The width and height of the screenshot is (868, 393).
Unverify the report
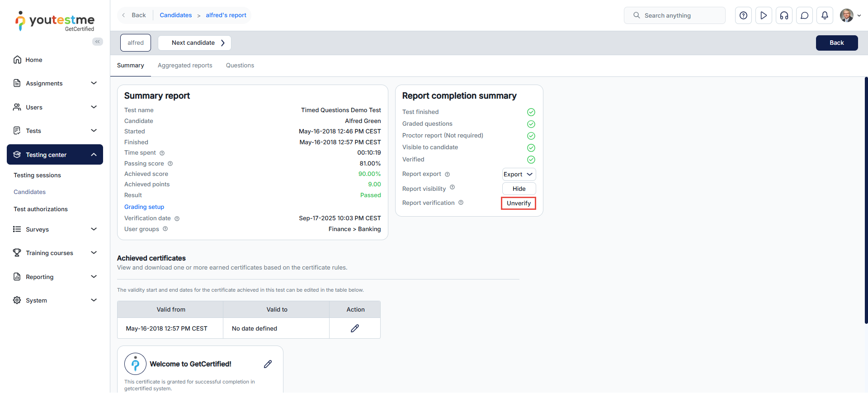click(x=519, y=204)
